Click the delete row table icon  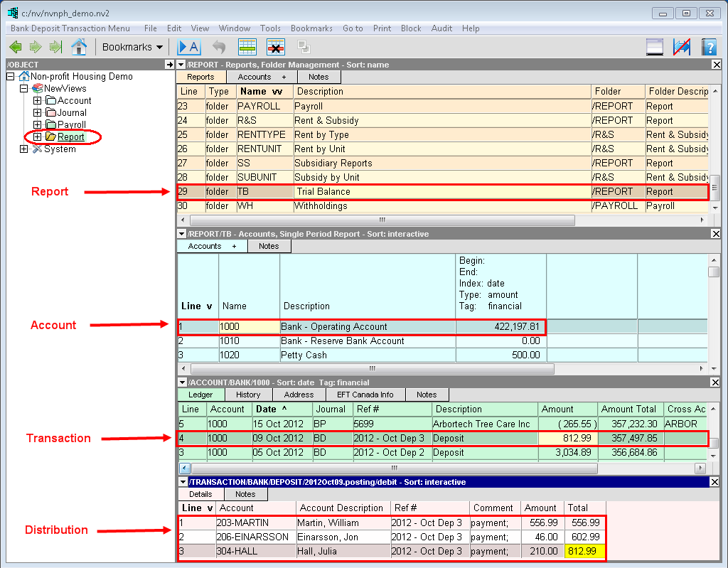tap(276, 47)
